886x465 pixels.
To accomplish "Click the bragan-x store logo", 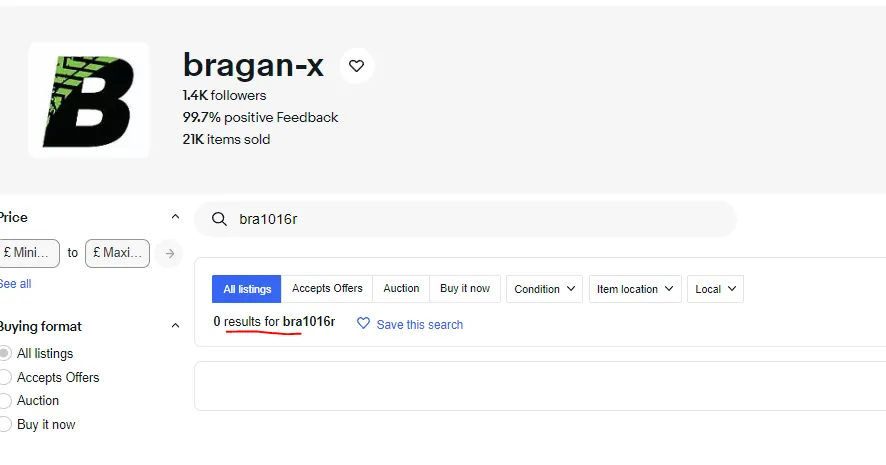I will [89, 100].
